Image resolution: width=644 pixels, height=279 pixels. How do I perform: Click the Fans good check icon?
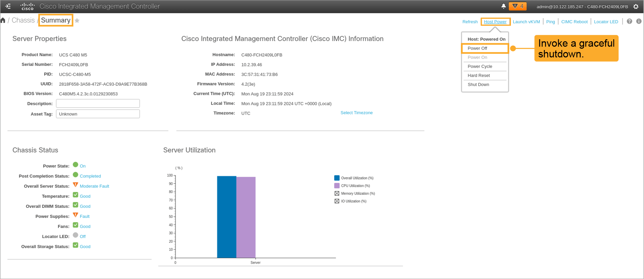(75, 225)
